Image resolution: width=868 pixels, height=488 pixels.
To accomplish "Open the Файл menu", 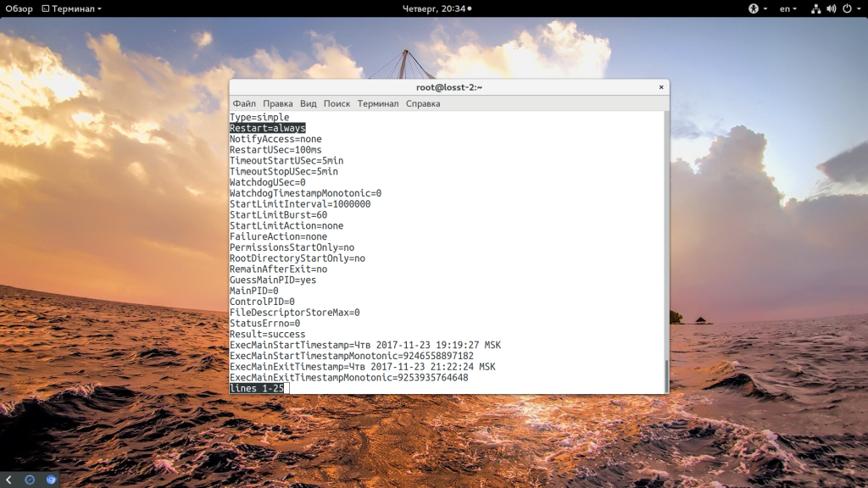I will pyautogui.click(x=244, y=103).
